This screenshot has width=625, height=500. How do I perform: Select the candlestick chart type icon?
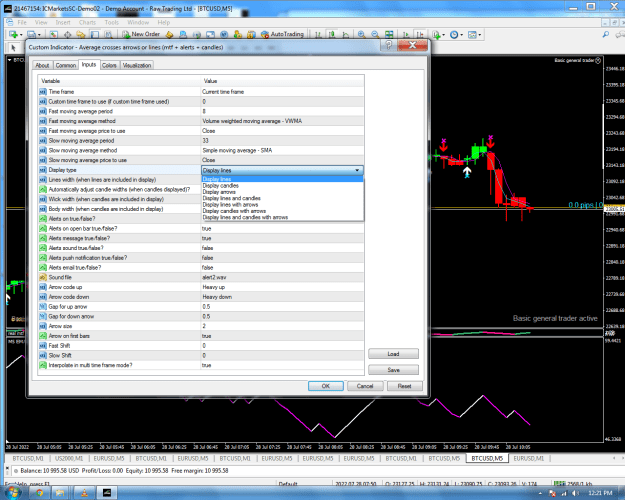pyautogui.click(x=332, y=35)
